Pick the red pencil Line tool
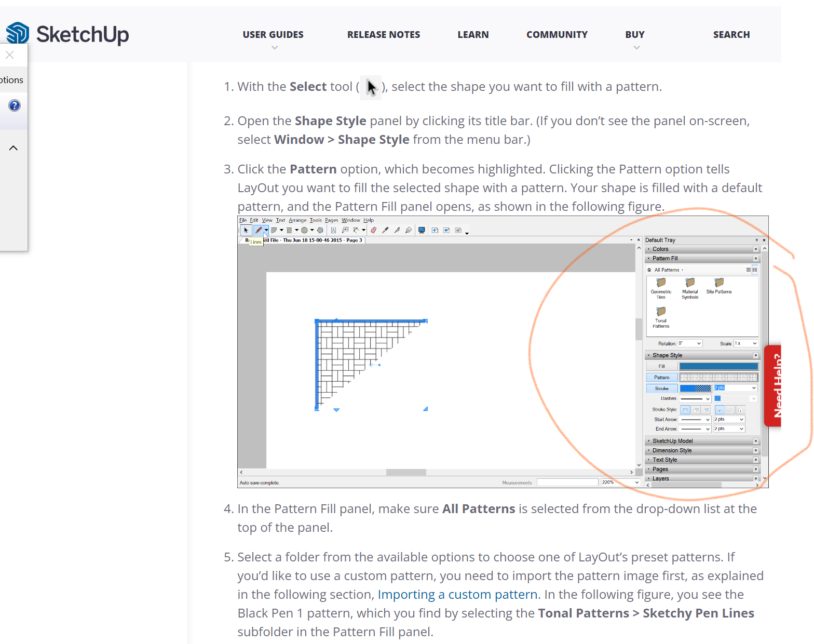The image size is (814, 644). click(x=258, y=230)
